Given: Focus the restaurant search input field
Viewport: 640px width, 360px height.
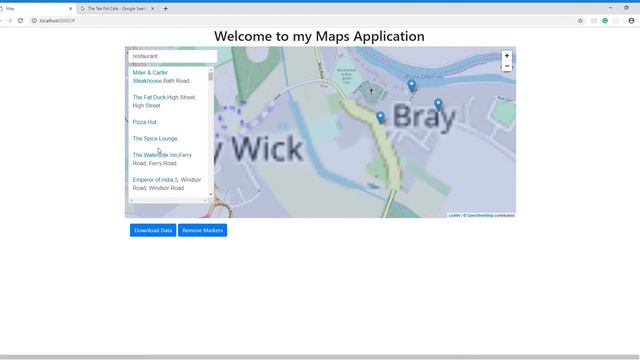Looking at the screenshot, I should pos(173,56).
